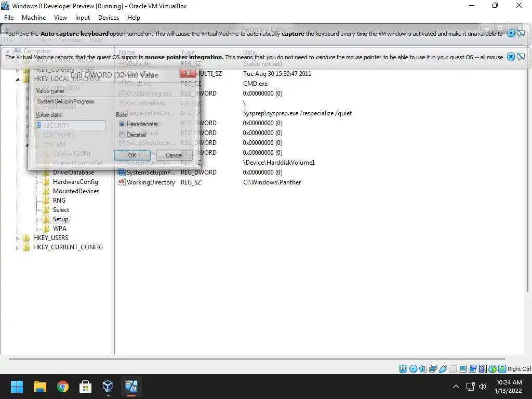Viewport: 532px width, 399px height.
Task: Open the VirtualBox View menu
Action: click(60, 18)
